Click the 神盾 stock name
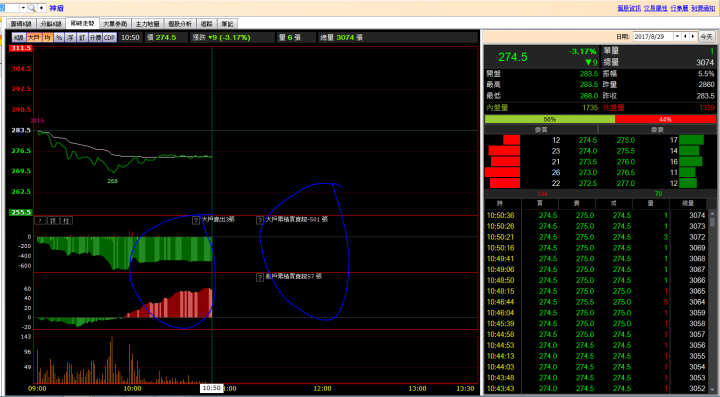The height and width of the screenshot is (397, 720). point(56,8)
